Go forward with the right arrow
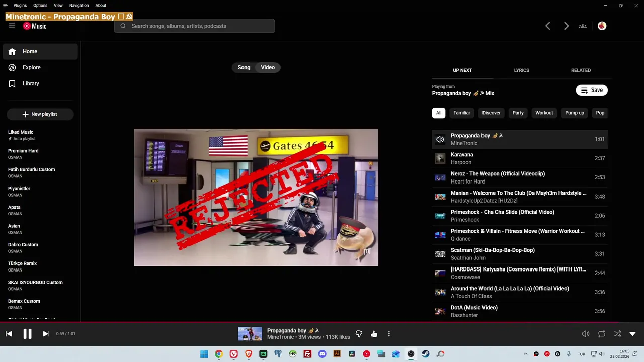644x362 pixels. coord(566,26)
